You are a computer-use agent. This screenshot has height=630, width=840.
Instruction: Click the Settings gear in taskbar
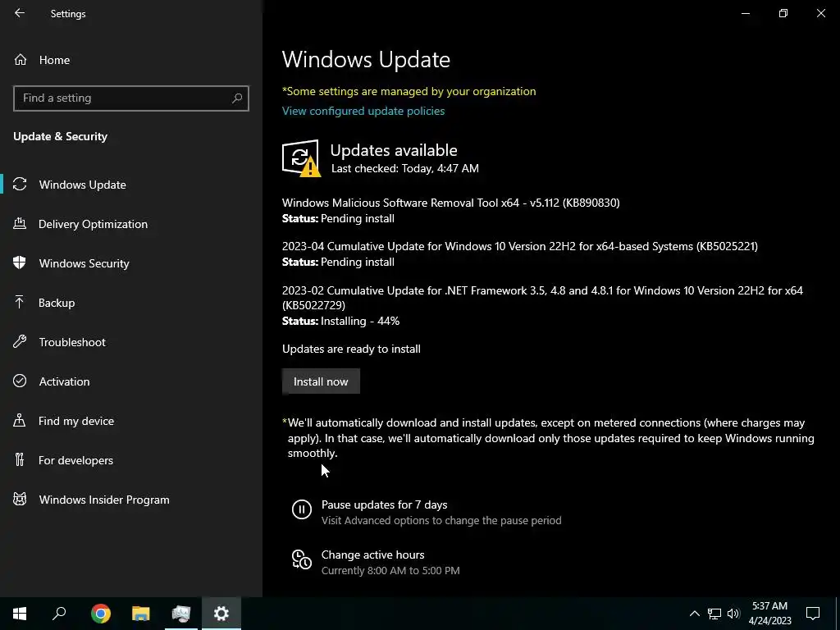221,614
